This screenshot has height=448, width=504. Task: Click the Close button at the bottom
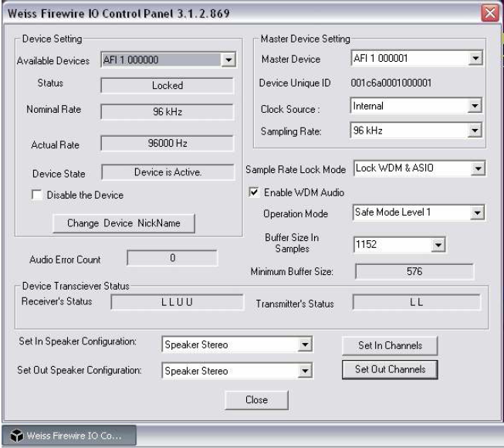tap(255, 399)
